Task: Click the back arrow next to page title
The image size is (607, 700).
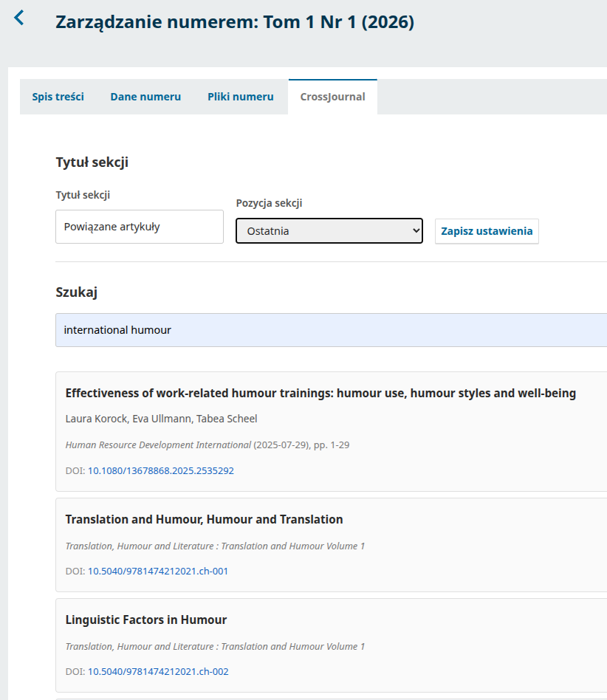Action: [19, 18]
